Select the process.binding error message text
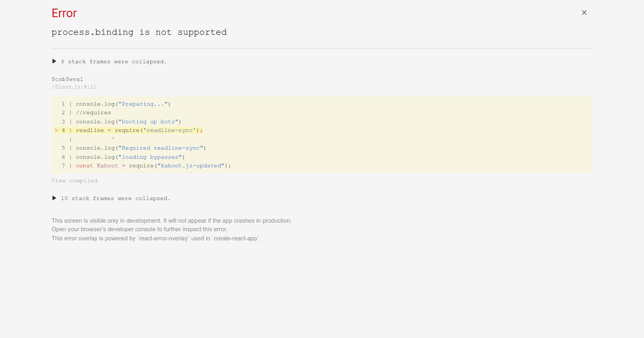This screenshot has width=644, height=338. pyautogui.click(x=139, y=32)
